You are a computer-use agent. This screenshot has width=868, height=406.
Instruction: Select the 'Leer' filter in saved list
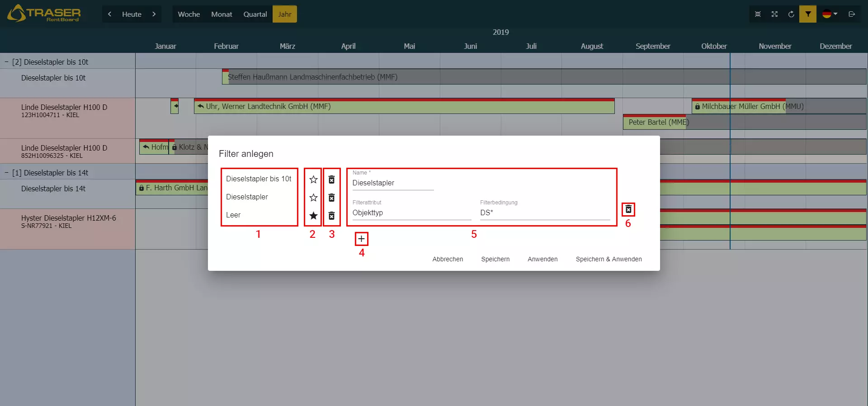click(x=233, y=215)
